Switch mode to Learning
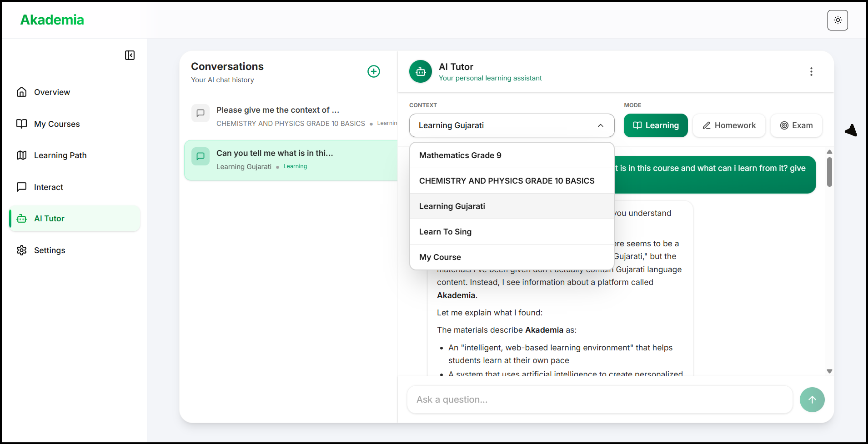This screenshot has width=868, height=444. point(655,125)
